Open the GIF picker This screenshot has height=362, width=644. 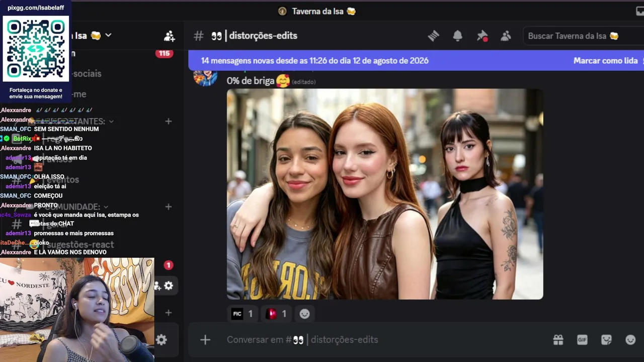coord(582,340)
